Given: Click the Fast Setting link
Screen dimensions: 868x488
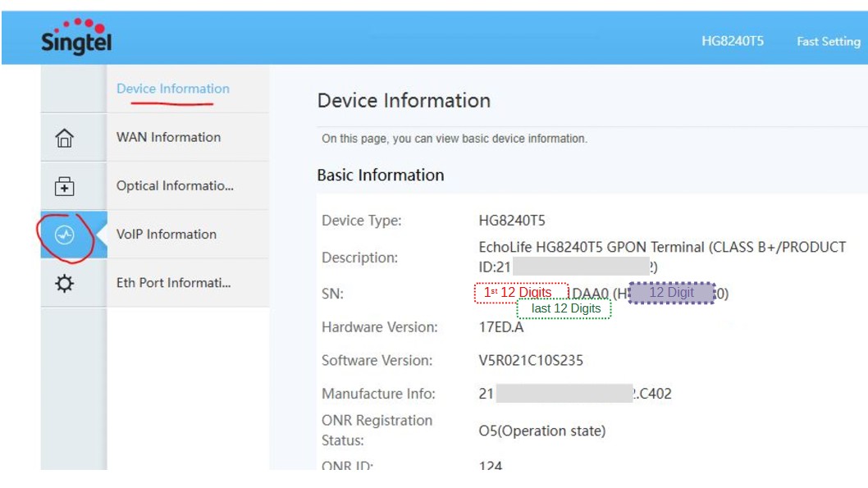Looking at the screenshot, I should click(829, 42).
